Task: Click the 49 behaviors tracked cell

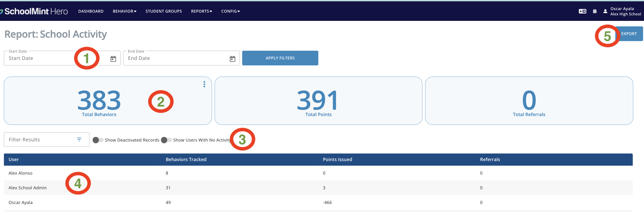Action: (168, 203)
